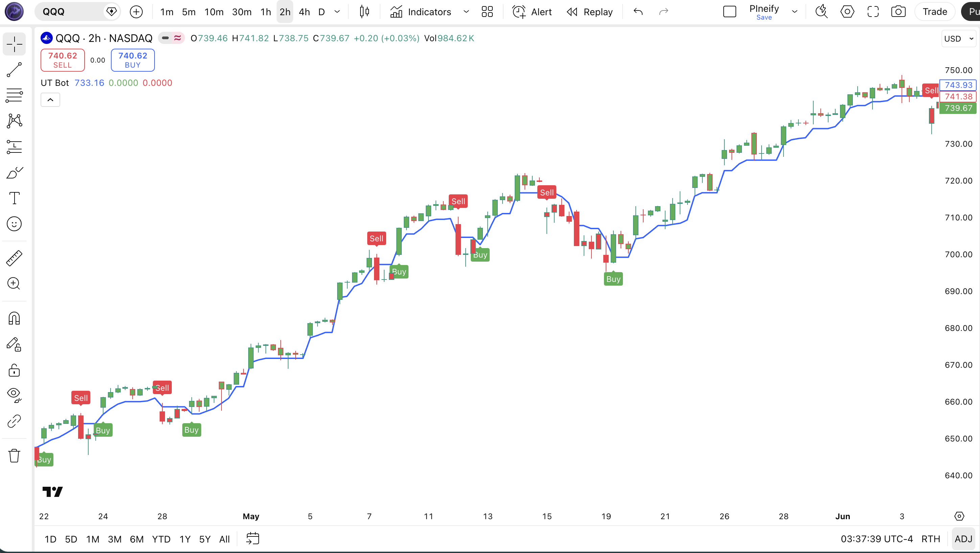
Task: Switch to the daily D timeframe
Action: pos(322,12)
